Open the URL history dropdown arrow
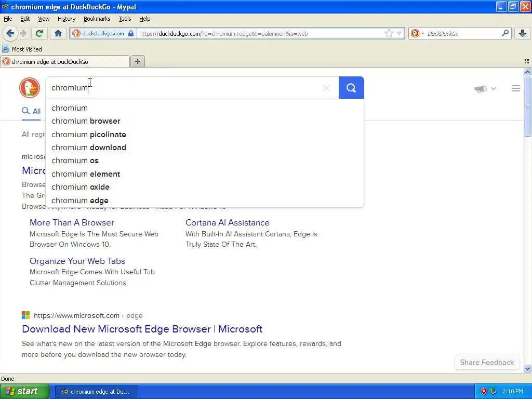Image resolution: width=532 pixels, height=399 pixels. 400,33
